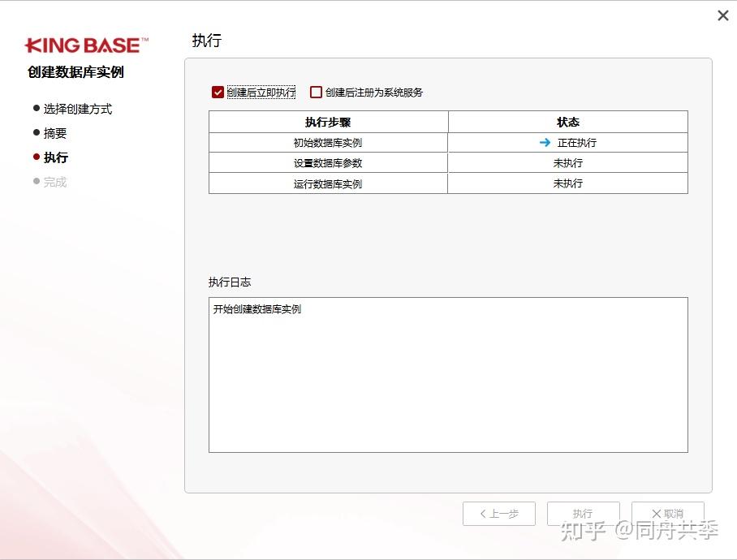
Task: Click the 执行 button at the bottom
Action: [x=584, y=513]
